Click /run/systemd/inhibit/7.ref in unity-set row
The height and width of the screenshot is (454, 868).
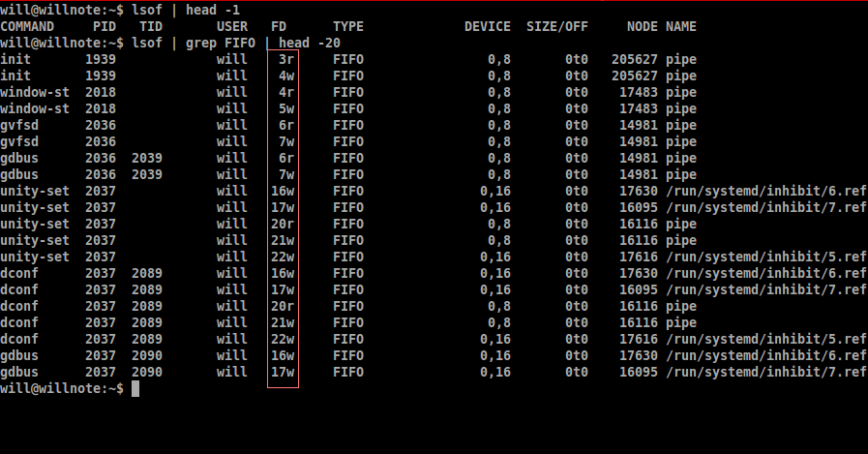(x=766, y=207)
